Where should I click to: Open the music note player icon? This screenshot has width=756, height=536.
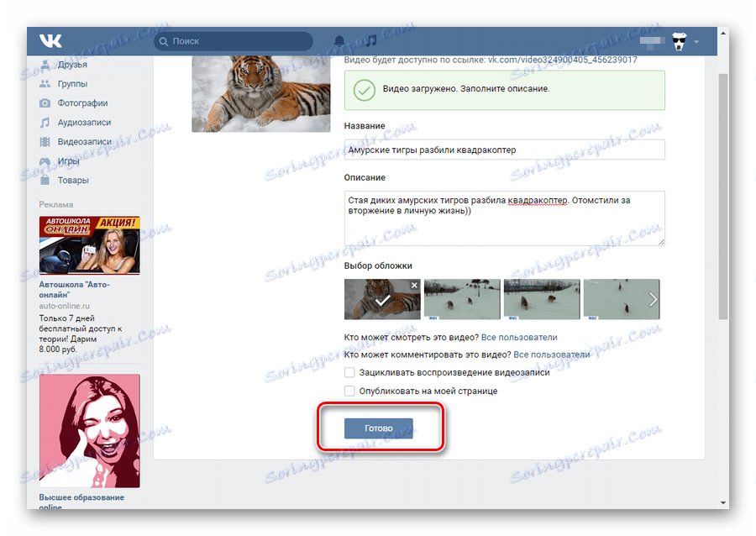(371, 40)
